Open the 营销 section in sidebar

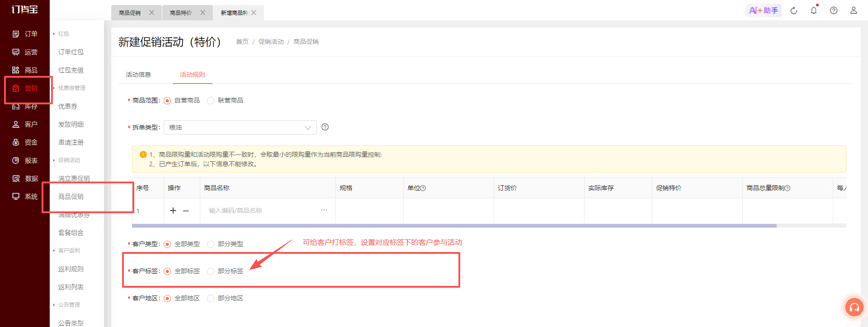point(25,88)
